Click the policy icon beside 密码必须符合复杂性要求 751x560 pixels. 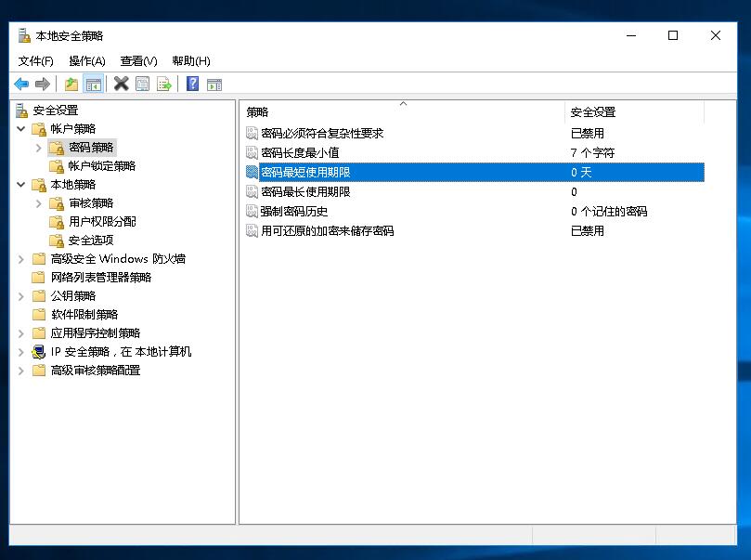[252, 133]
